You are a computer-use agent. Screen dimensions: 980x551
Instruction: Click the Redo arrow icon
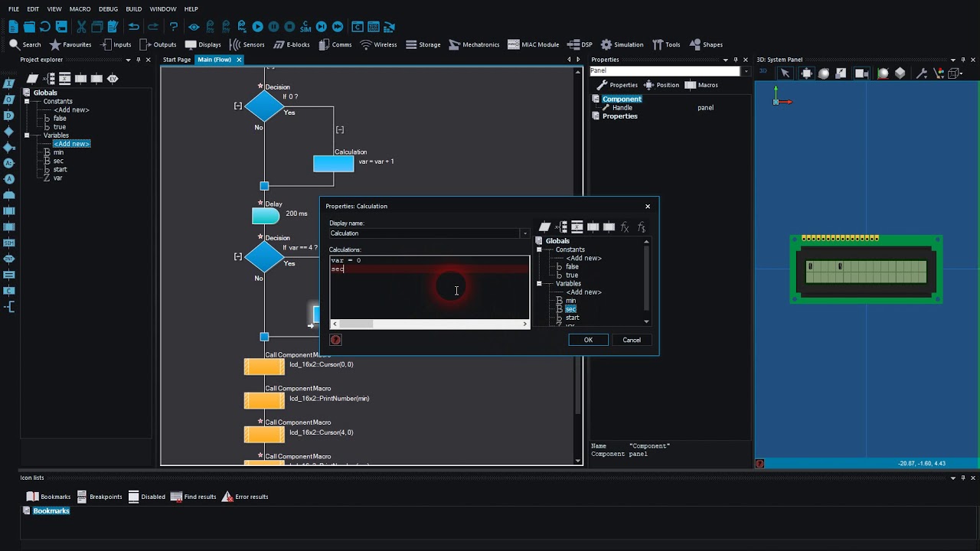point(153,27)
